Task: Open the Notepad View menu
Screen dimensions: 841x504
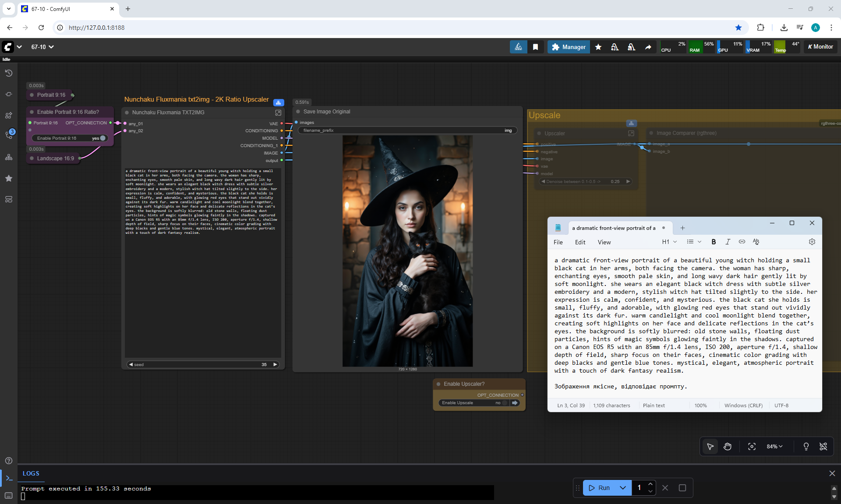Action: tap(604, 242)
